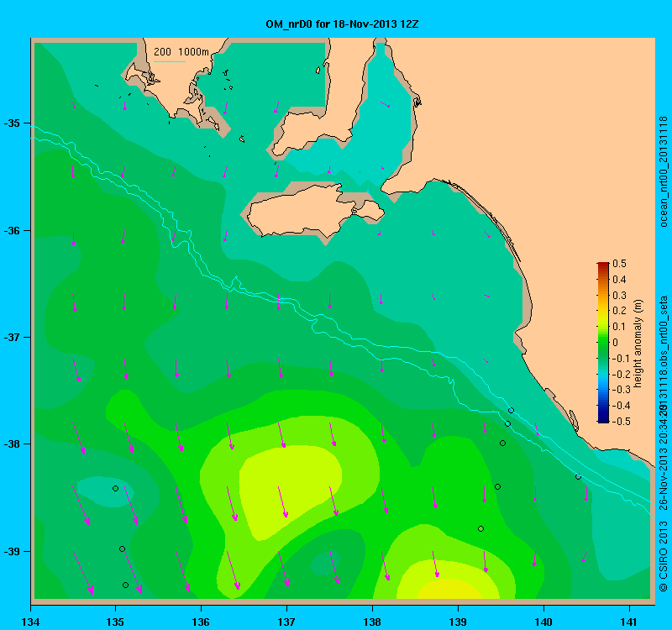Viewport: 672px width, 630px height.
Task: Click the 0.4 colorbar value label
Action: click(619, 280)
